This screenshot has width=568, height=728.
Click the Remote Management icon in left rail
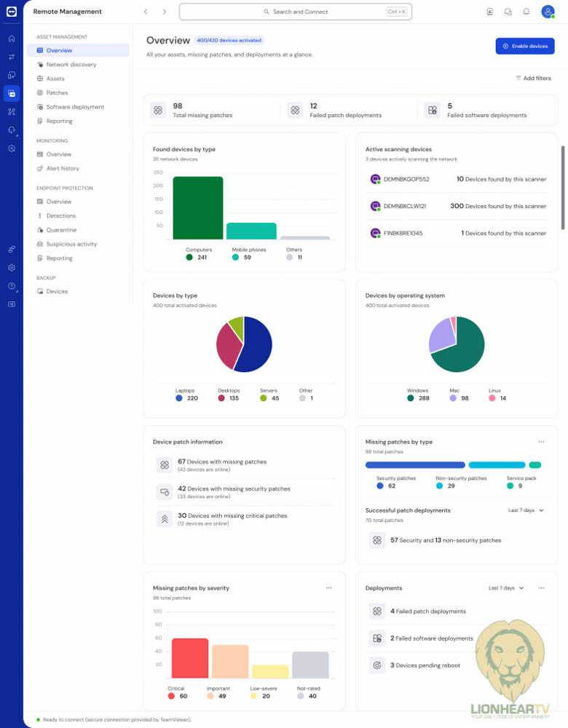point(12,93)
